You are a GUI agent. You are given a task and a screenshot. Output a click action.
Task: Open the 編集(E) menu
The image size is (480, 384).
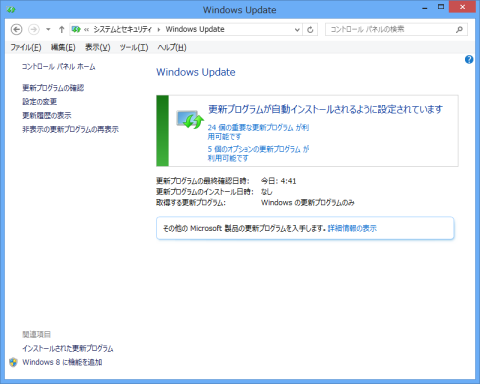(x=63, y=47)
